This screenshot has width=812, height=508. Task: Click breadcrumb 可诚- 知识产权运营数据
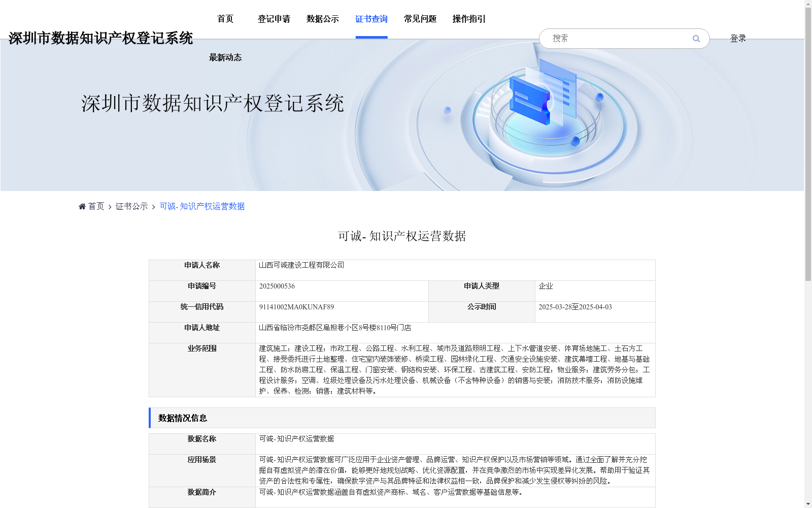click(202, 206)
